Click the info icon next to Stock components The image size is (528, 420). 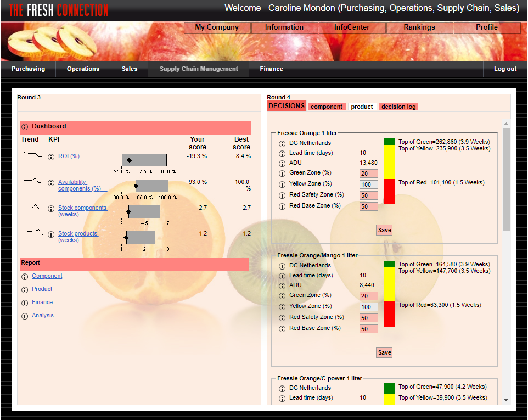51,209
